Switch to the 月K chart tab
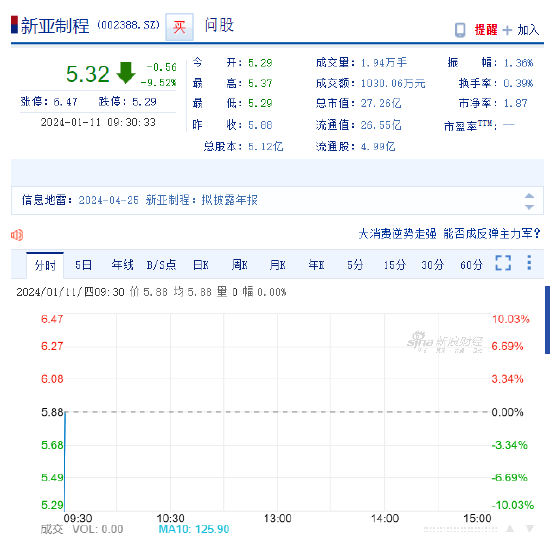Image resolution: width=550 pixels, height=535 pixels. tap(277, 265)
